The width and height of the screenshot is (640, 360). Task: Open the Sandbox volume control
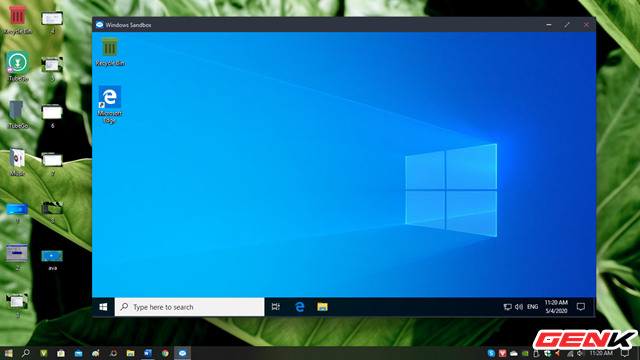519,307
